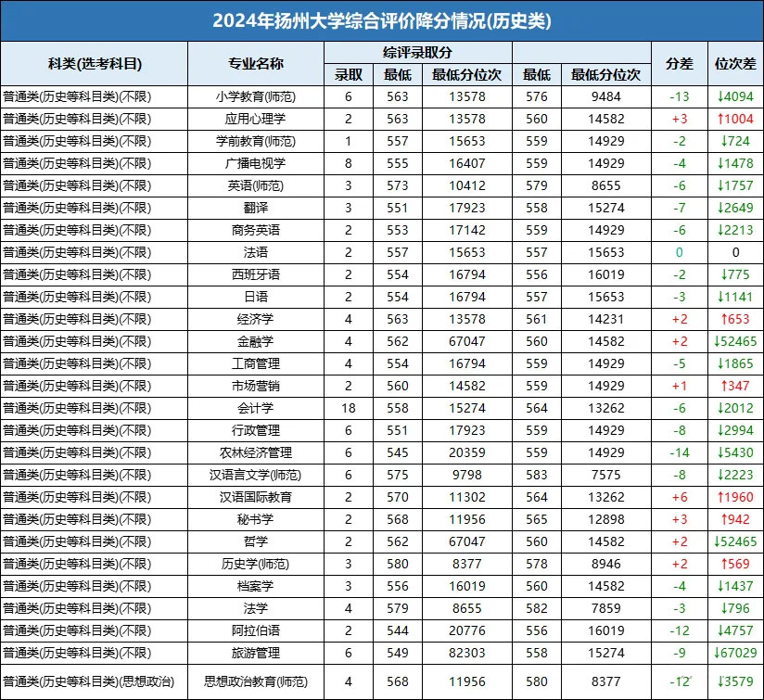Select the "科类(选考科目)" column header
The image size is (764, 700).
coord(95,64)
